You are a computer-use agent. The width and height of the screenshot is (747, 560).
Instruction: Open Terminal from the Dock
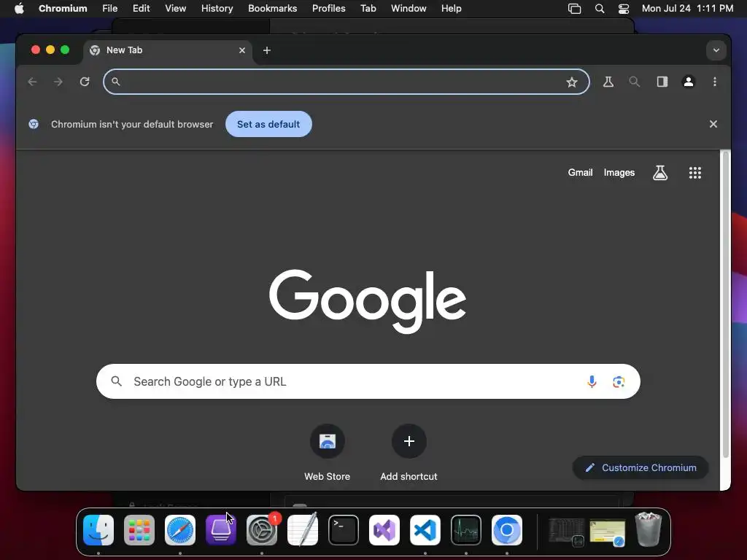click(344, 530)
